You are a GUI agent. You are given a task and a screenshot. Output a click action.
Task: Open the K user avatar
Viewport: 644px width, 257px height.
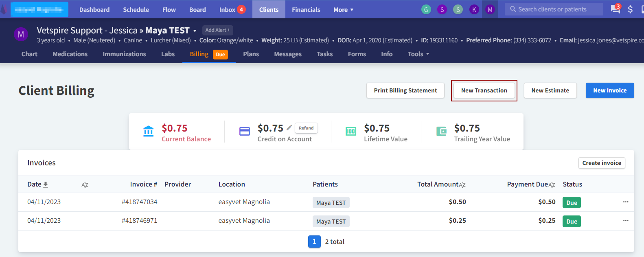[474, 9]
